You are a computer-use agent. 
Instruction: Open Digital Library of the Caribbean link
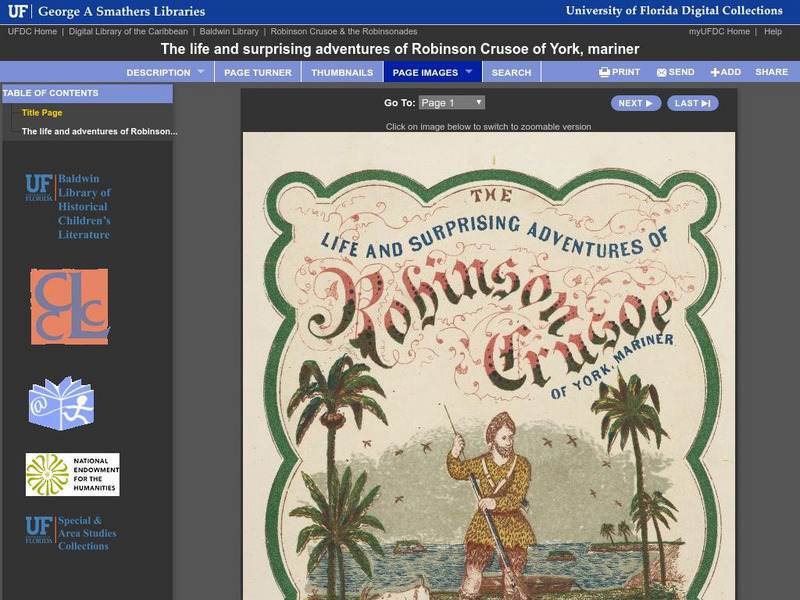click(x=128, y=32)
